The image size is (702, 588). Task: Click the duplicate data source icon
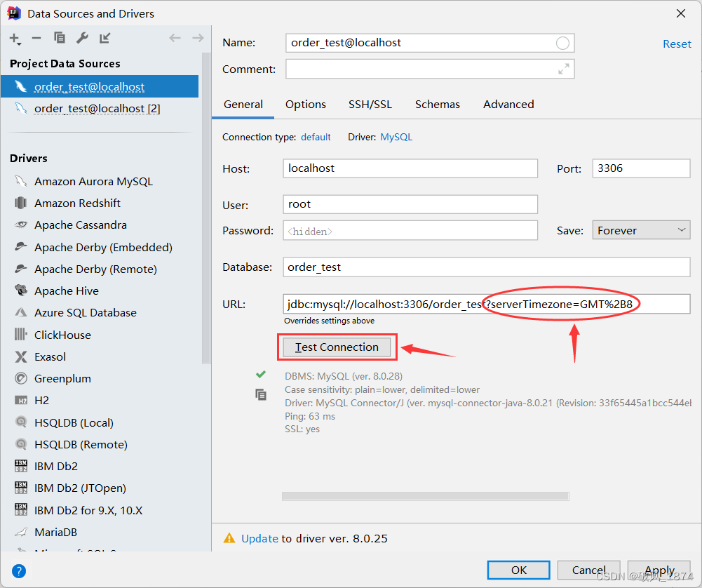[59, 38]
